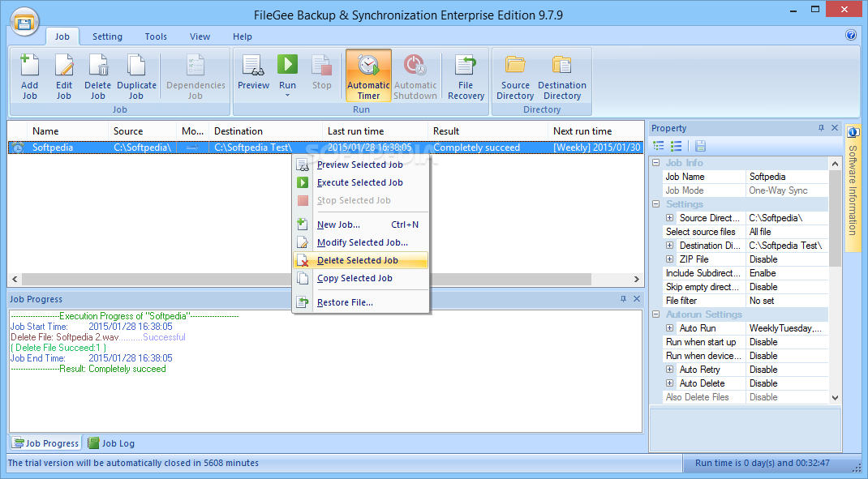This screenshot has width=868, height=479.
Task: Click the timer icon of the Softpedia job row
Action: [x=18, y=148]
